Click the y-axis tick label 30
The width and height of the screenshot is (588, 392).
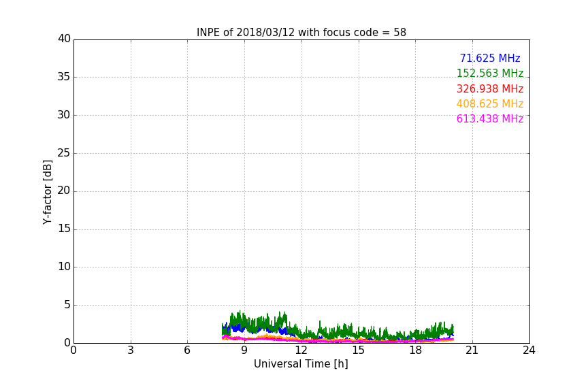click(x=64, y=115)
